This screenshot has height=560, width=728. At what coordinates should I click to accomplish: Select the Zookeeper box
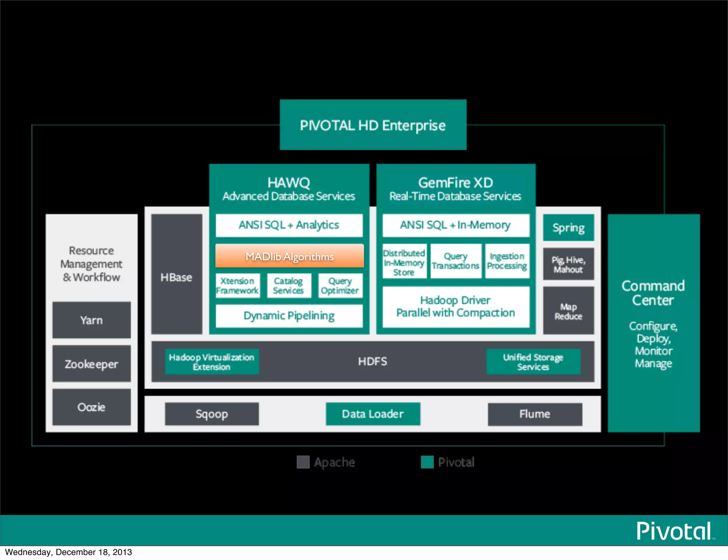[x=91, y=364]
